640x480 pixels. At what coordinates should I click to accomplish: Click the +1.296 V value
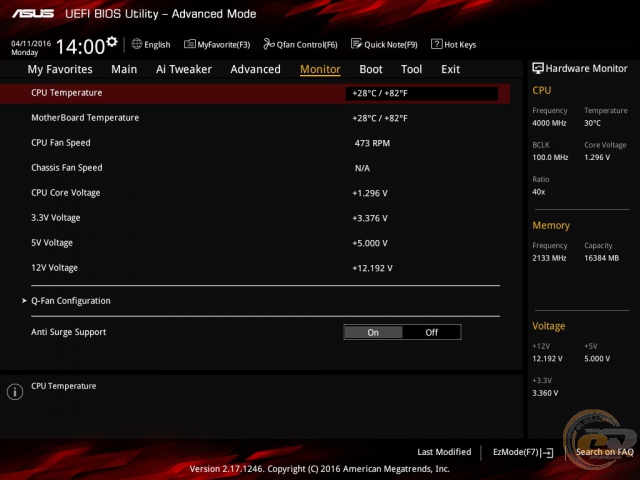click(x=370, y=193)
